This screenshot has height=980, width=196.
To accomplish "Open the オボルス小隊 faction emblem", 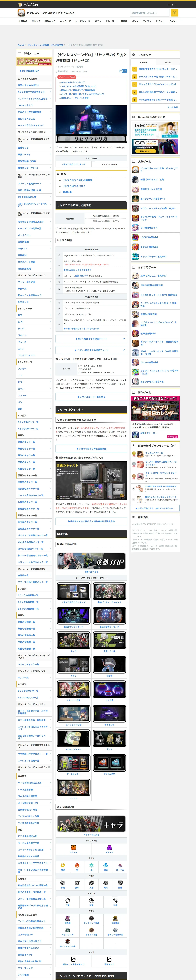I will pyautogui.click(x=91, y=930).
